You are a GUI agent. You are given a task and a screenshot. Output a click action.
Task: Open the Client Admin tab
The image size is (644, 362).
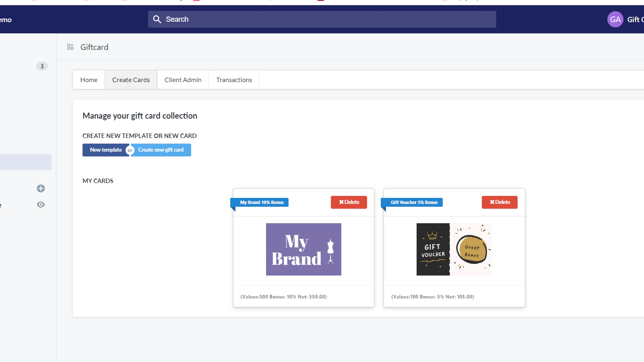pyautogui.click(x=183, y=80)
